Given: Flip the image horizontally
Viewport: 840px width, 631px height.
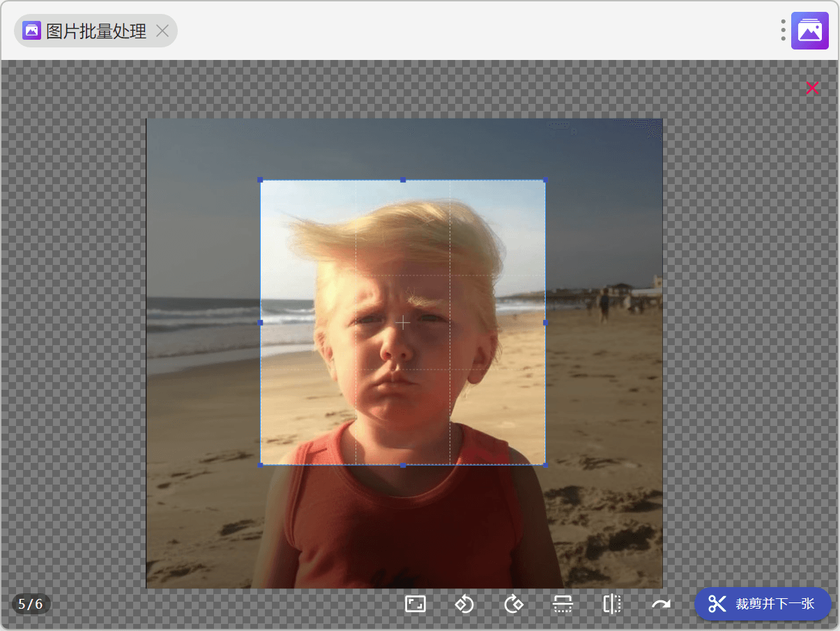Looking at the screenshot, I should (x=611, y=604).
